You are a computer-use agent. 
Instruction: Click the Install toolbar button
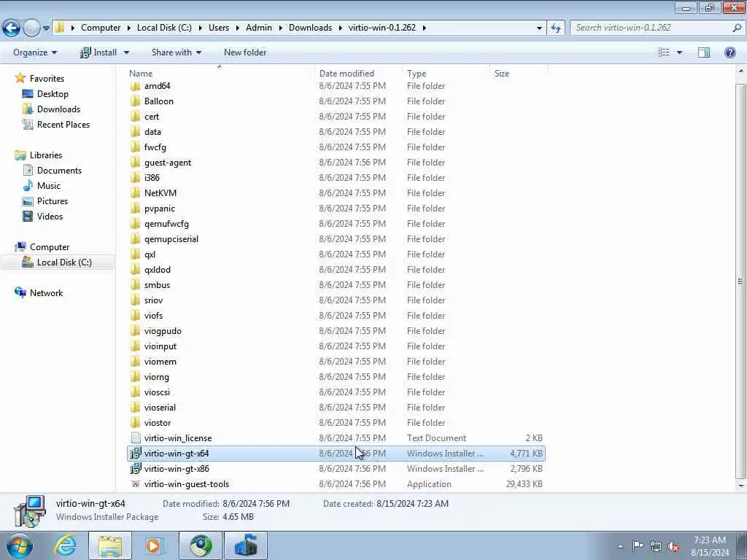98,52
